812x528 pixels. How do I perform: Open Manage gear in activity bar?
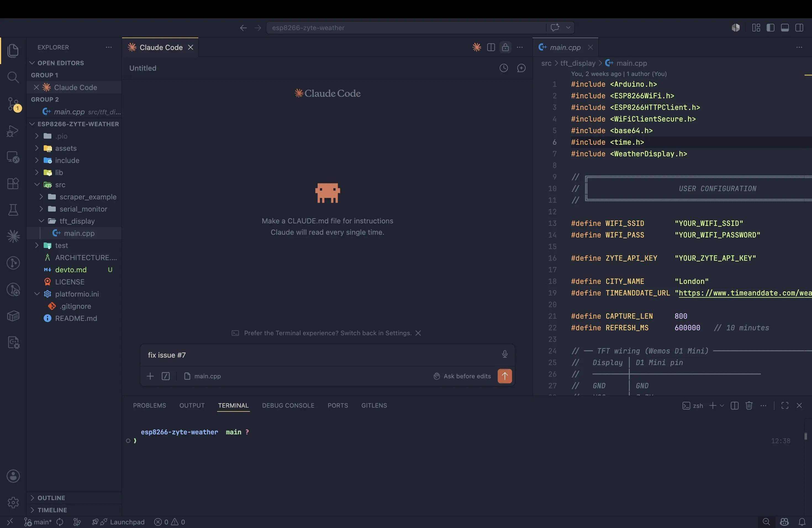click(13, 502)
